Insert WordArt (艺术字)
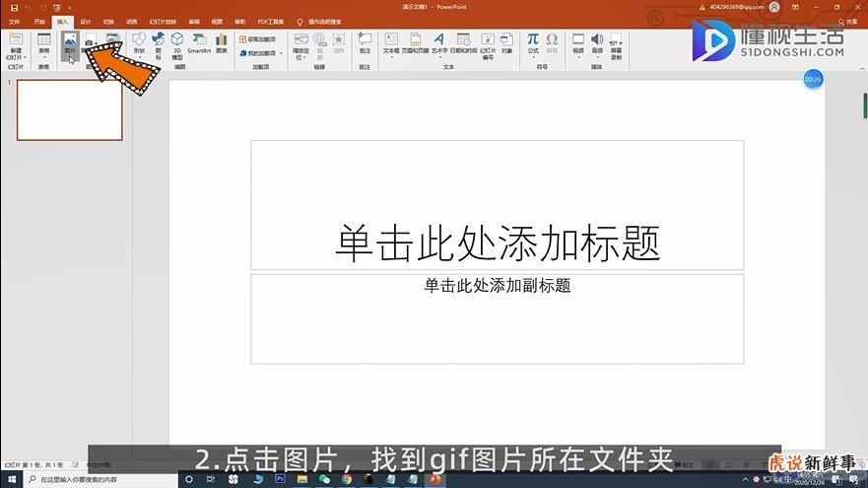The image size is (868, 488). pyautogui.click(x=439, y=44)
